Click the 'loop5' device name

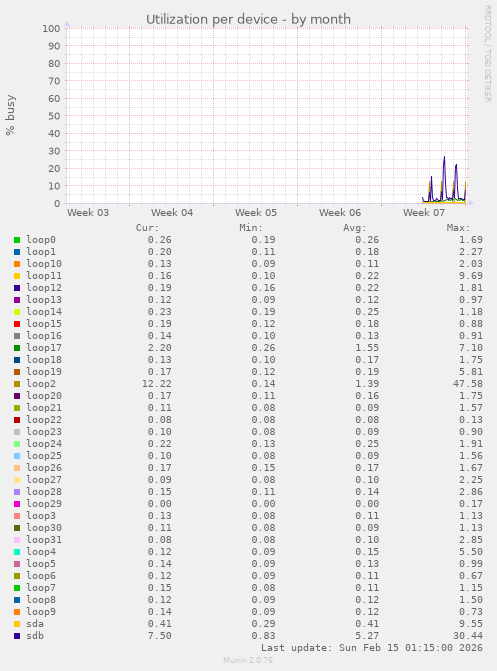click(41, 564)
